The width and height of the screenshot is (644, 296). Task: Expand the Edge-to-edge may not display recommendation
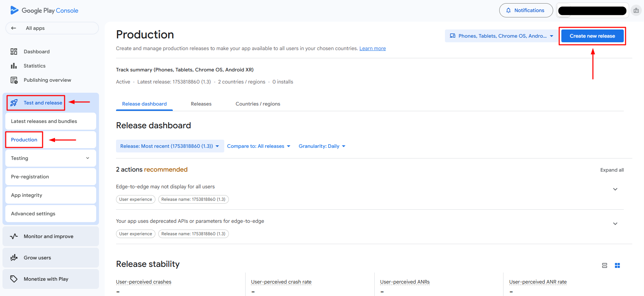[x=615, y=189]
